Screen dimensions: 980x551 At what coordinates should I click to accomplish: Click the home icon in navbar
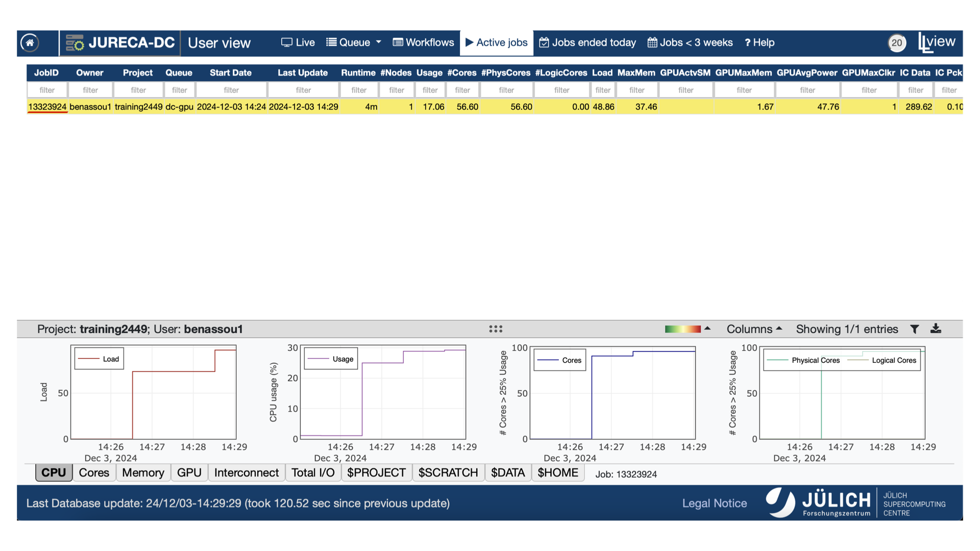pyautogui.click(x=30, y=43)
